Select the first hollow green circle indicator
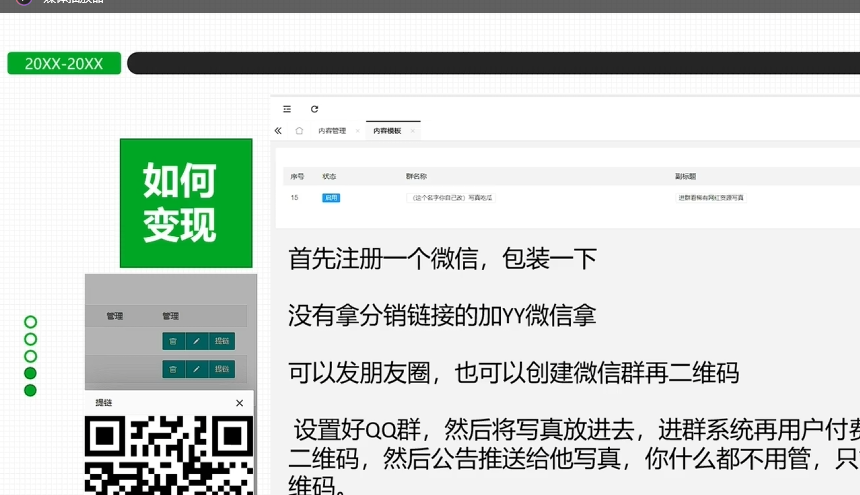 click(x=30, y=322)
